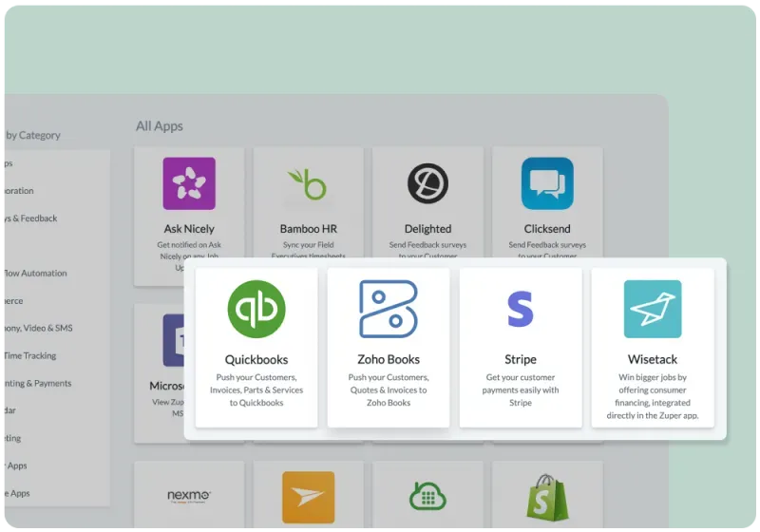Select the Bamboo HR leaf logo

pyautogui.click(x=307, y=183)
